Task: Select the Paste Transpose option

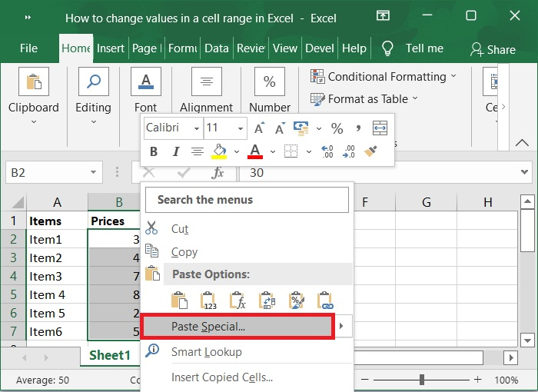Action: coord(267,301)
